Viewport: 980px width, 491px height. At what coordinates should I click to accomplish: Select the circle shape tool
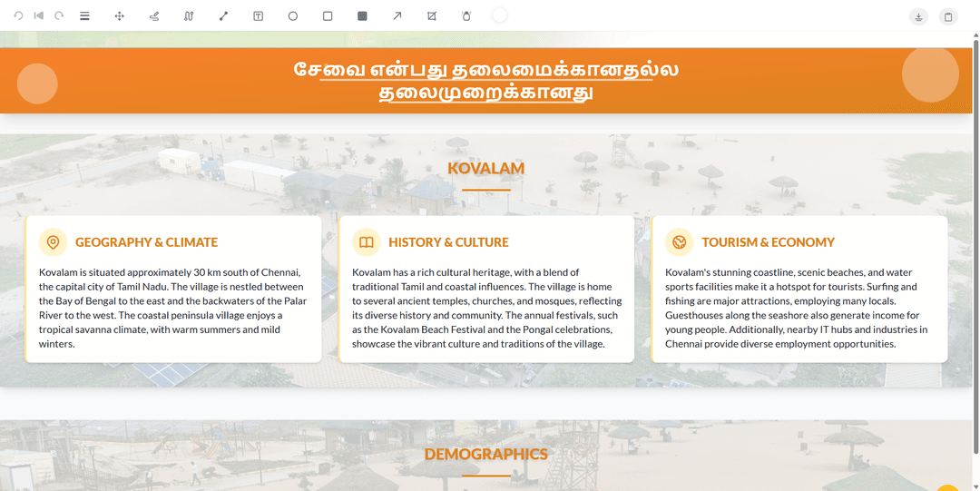[x=292, y=16]
